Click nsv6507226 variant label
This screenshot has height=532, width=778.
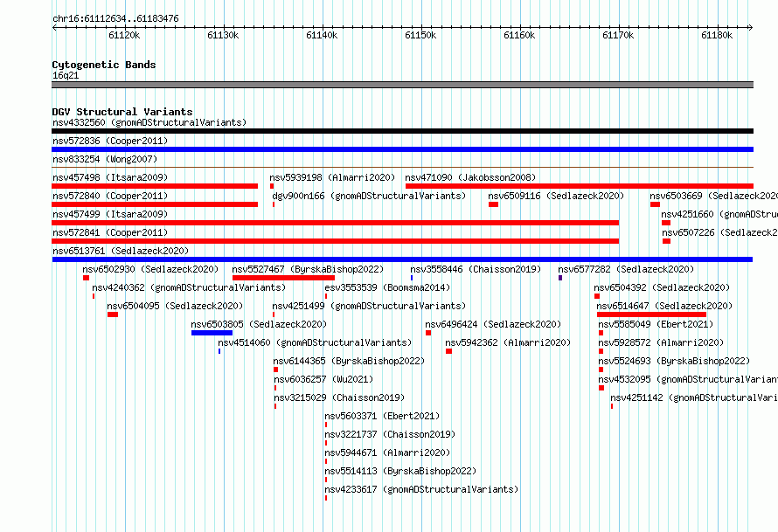pyautogui.click(x=720, y=232)
